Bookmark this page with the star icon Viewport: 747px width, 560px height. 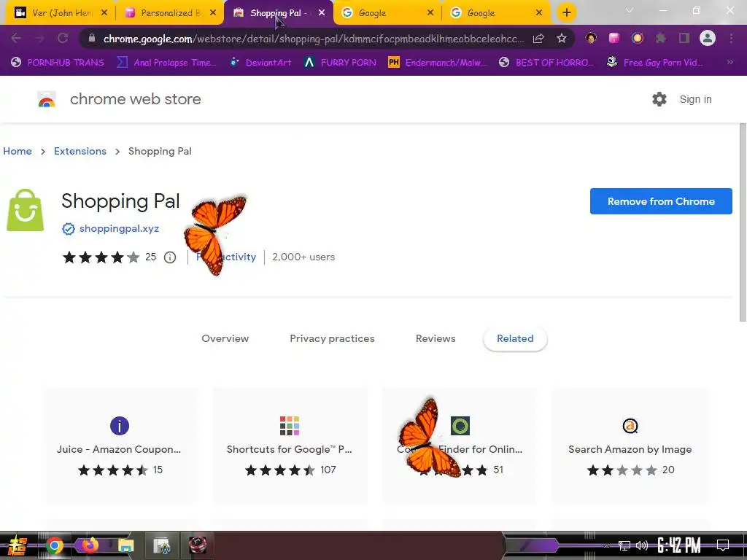562,39
